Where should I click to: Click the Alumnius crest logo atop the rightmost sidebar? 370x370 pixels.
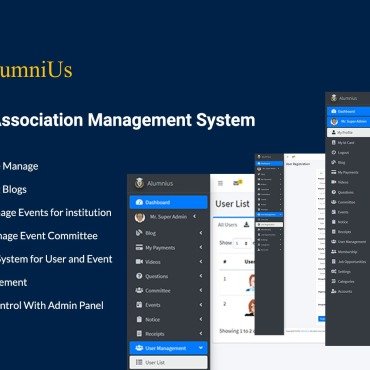click(x=334, y=98)
